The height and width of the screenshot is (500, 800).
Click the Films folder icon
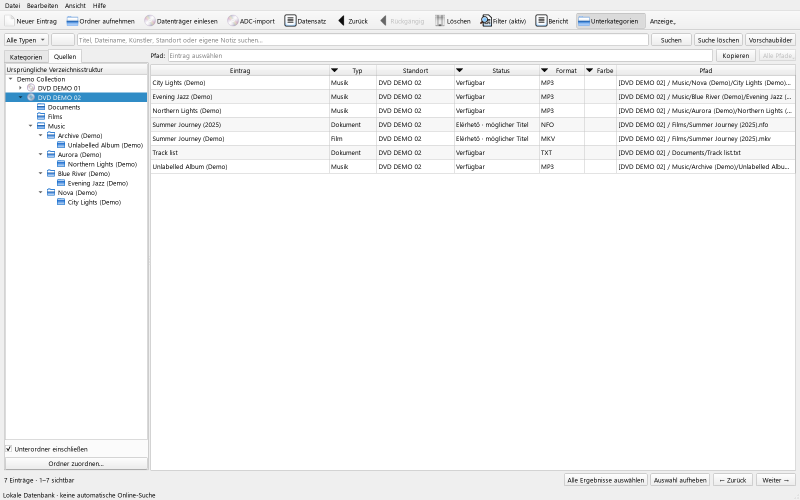(x=41, y=117)
